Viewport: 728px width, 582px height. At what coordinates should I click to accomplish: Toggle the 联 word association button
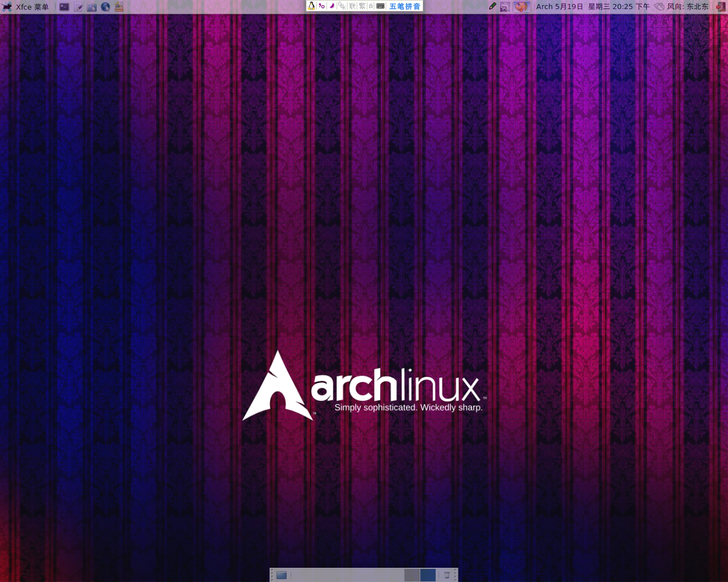coord(353,6)
